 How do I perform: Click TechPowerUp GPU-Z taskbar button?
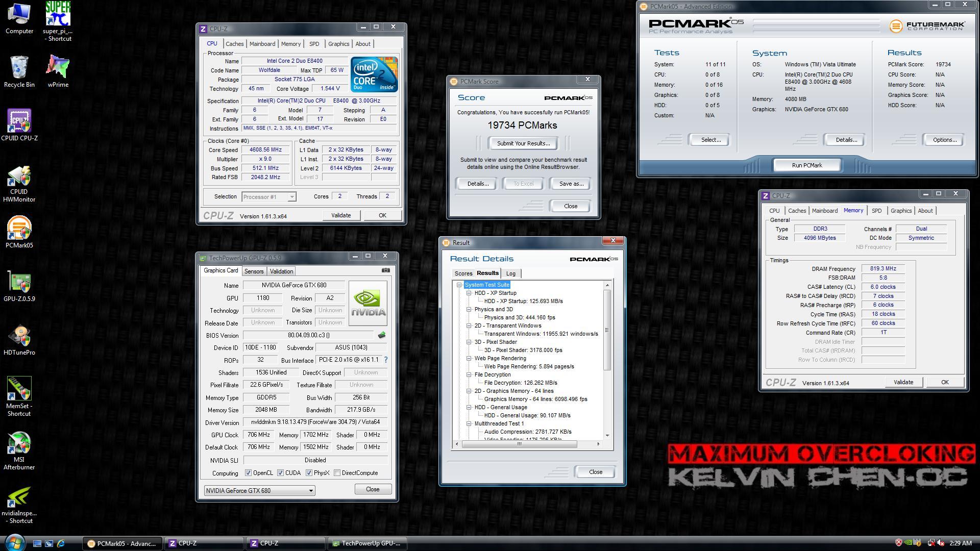pyautogui.click(x=367, y=543)
